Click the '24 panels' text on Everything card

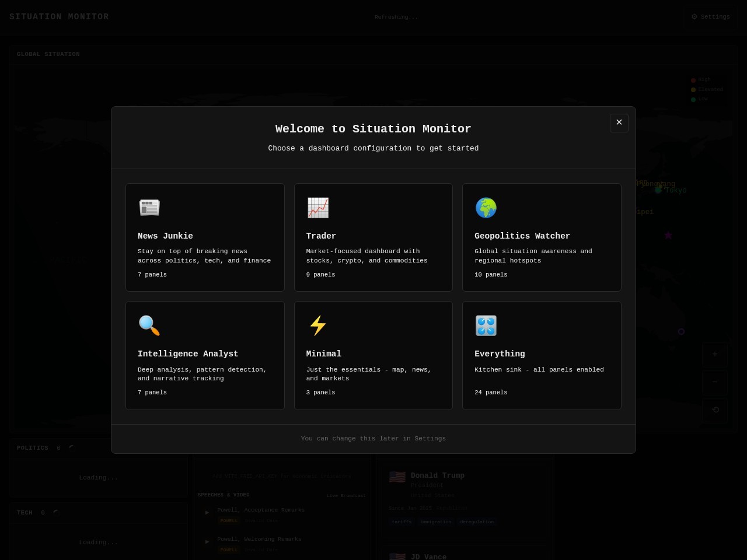pos(491,393)
